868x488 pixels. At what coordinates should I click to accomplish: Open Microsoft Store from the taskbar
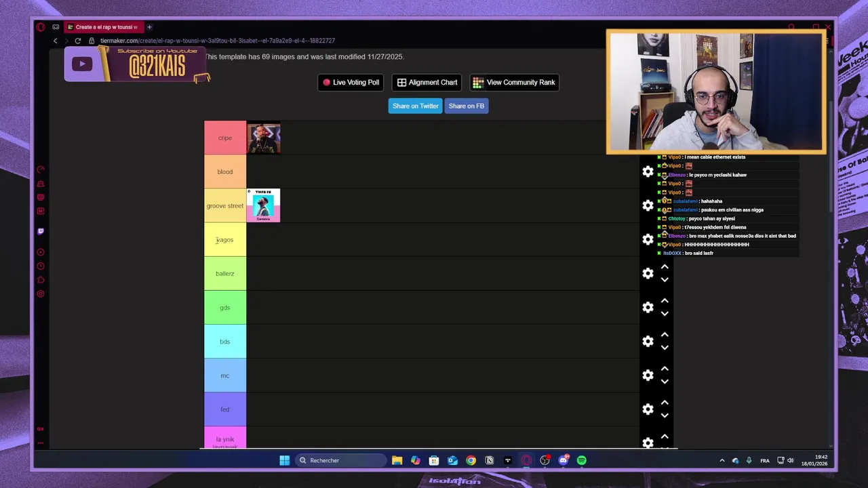[434, 460]
